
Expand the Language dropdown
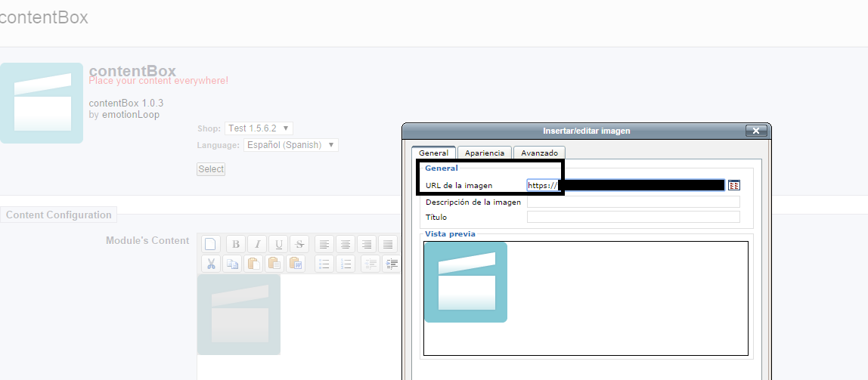[x=291, y=145]
